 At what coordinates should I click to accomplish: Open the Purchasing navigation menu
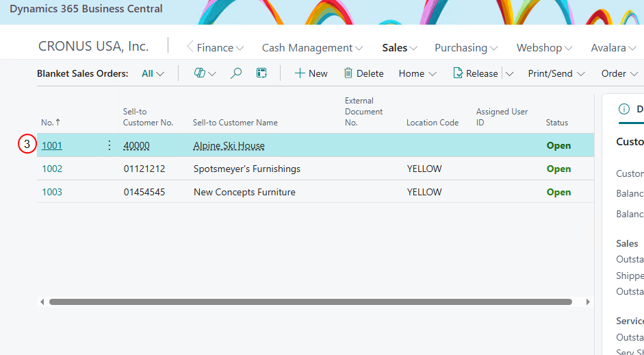[466, 48]
